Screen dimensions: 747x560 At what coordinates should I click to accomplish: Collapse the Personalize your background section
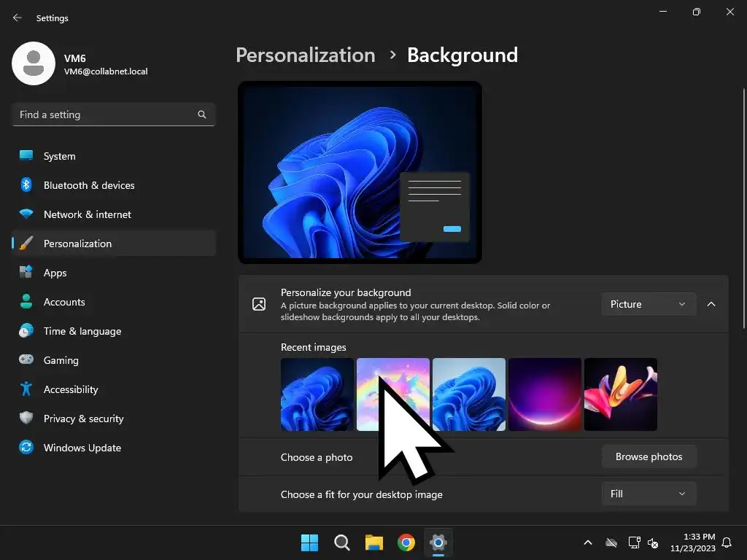click(x=711, y=304)
